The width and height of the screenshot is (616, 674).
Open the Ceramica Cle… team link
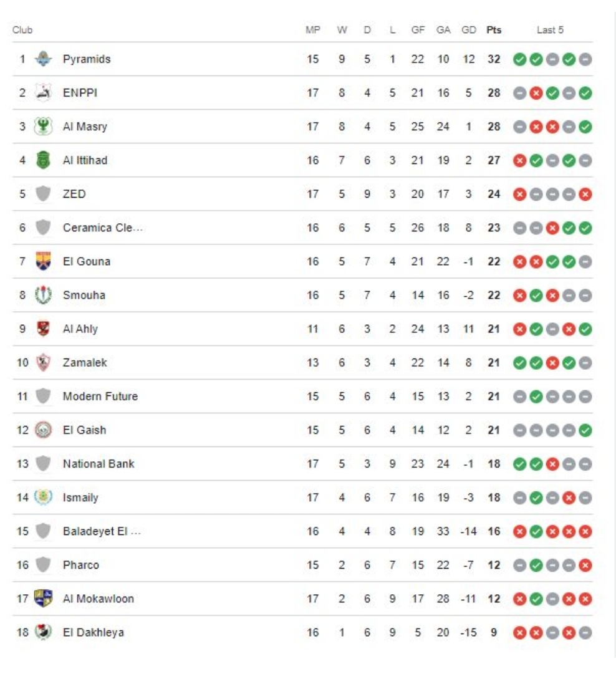point(103,228)
